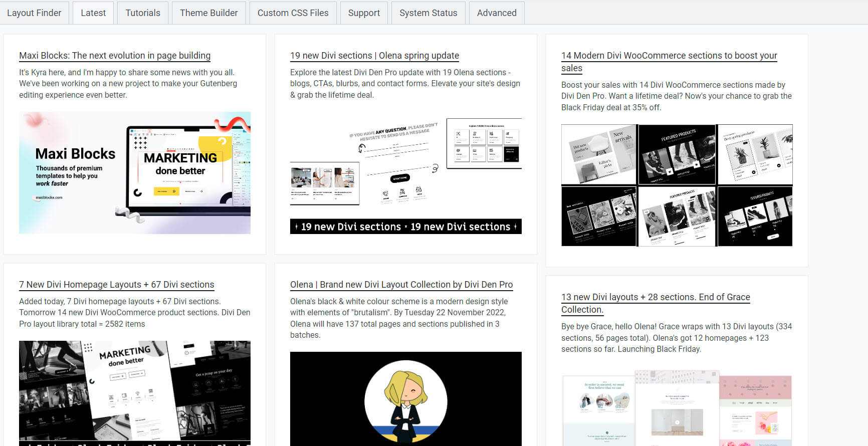This screenshot has height=446, width=868.
Task: Click the black homepage layouts collage thumbnail
Action: (135, 393)
